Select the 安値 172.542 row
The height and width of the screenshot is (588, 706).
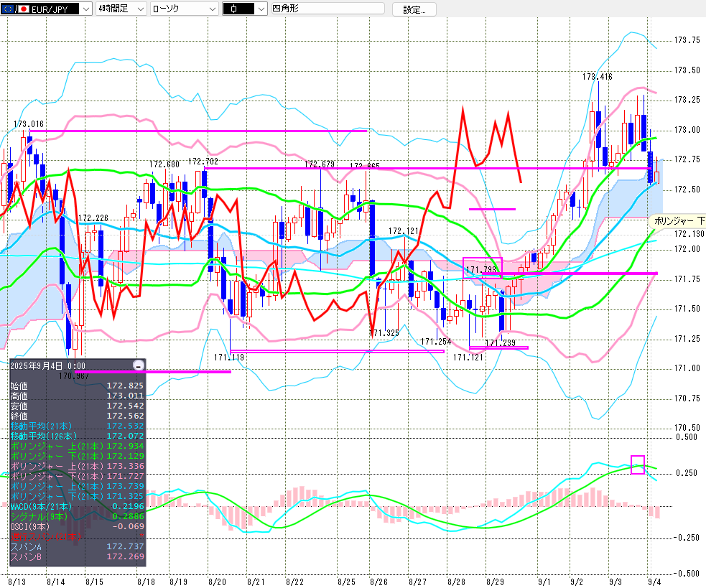(78, 406)
